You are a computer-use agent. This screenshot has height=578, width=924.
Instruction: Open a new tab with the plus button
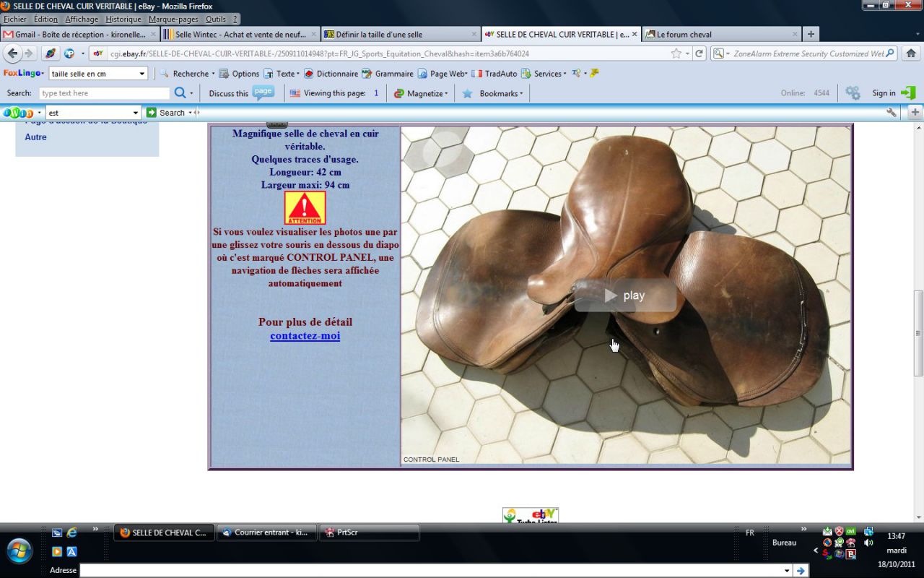811,34
